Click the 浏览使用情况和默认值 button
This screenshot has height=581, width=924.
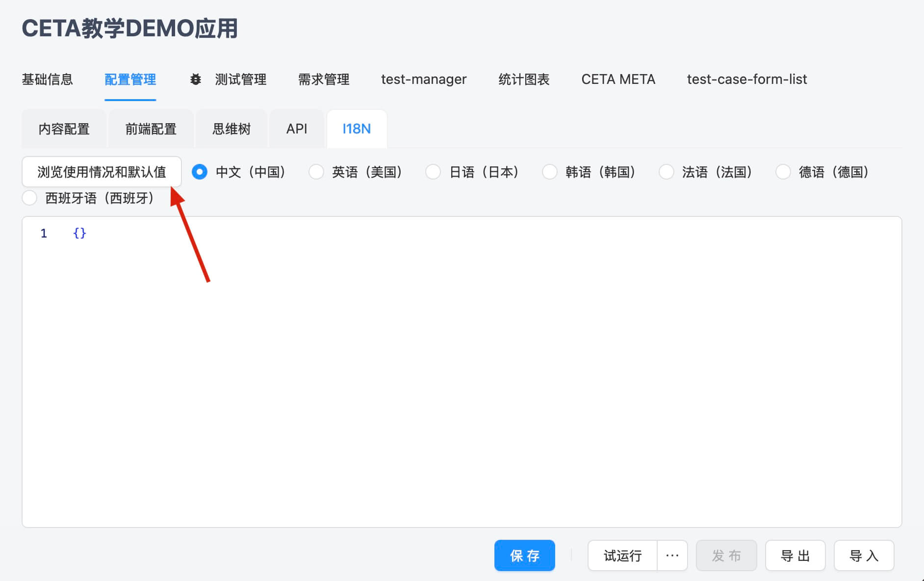tap(102, 172)
